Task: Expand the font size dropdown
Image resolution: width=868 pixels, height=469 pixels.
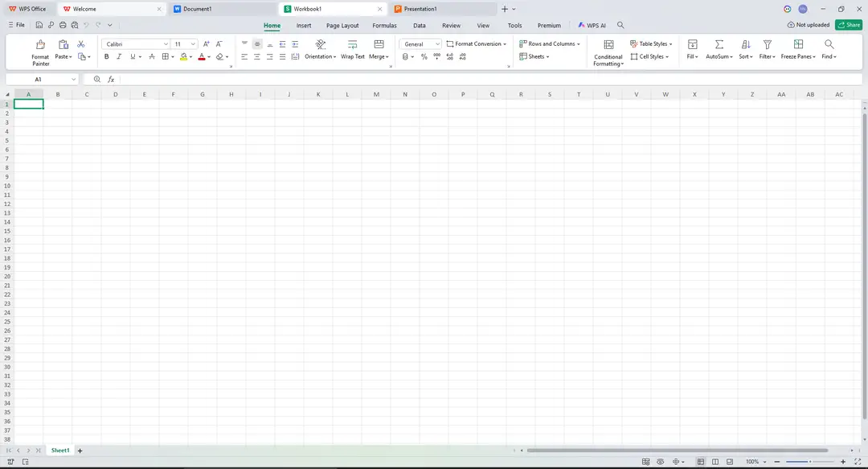Action: [x=193, y=43]
